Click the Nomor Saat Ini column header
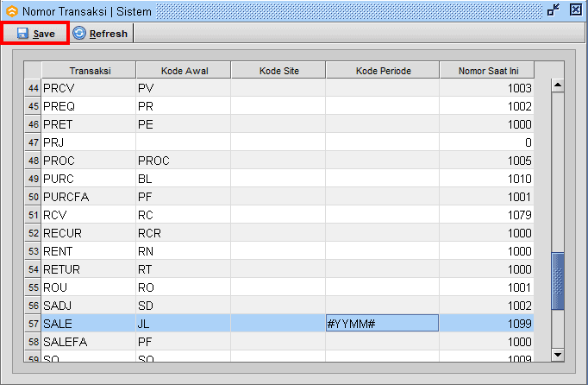Screen dimensions: 588x385 (x=486, y=70)
